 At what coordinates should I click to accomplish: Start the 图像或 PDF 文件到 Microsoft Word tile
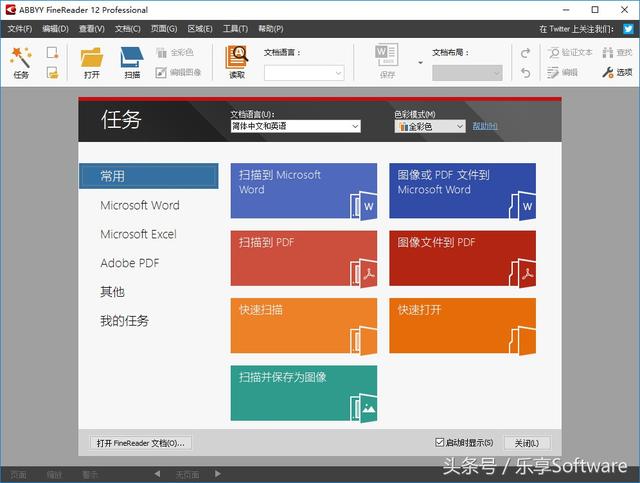(x=462, y=191)
